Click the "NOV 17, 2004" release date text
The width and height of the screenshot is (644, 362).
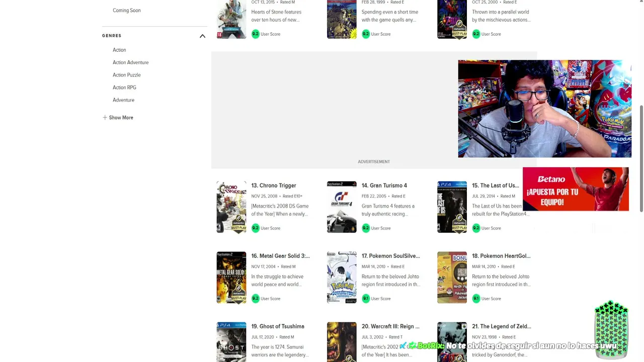click(x=263, y=266)
